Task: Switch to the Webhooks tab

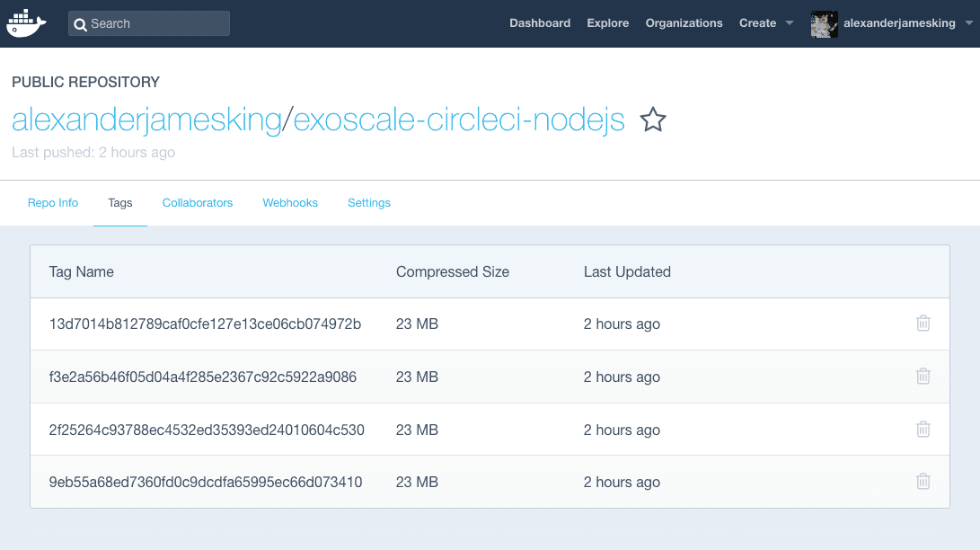Action: click(x=290, y=202)
